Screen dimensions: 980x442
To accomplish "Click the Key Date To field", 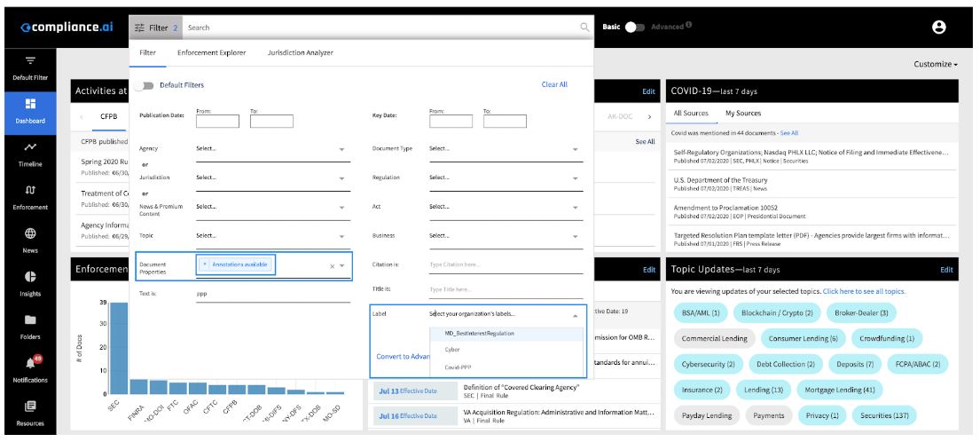I will pos(505,122).
